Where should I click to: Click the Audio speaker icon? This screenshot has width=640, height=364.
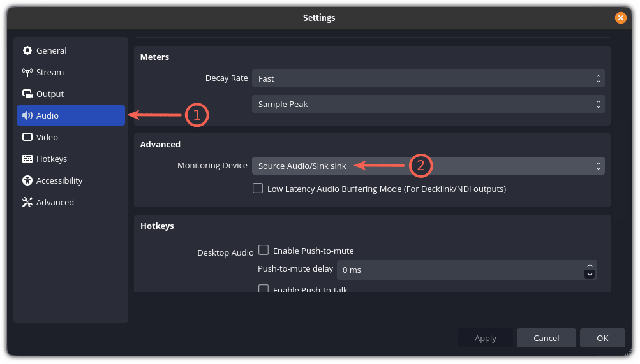(27, 116)
